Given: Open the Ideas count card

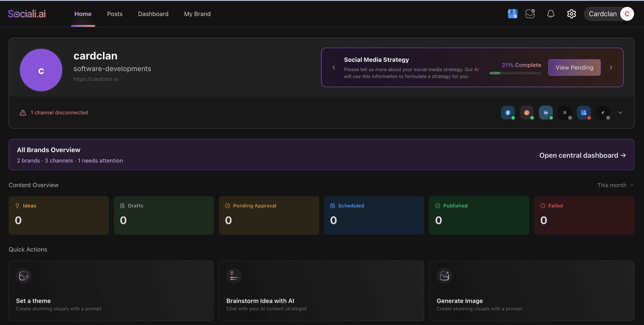Looking at the screenshot, I should click(x=59, y=215).
